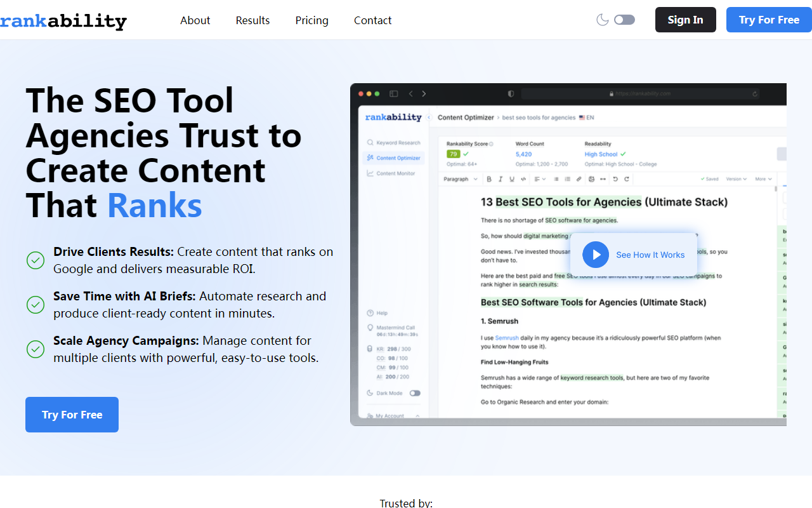Click the Help question mark icon
Screen dimensions: 812x508
(370, 313)
